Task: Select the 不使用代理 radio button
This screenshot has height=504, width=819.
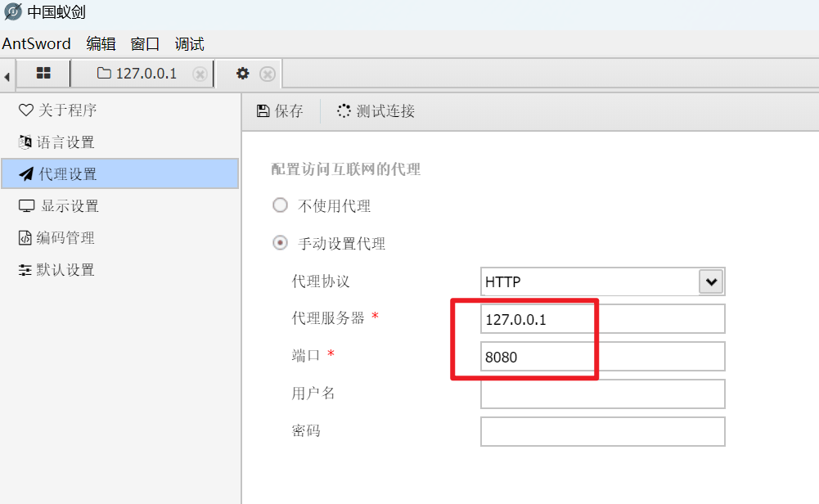Action: point(280,205)
